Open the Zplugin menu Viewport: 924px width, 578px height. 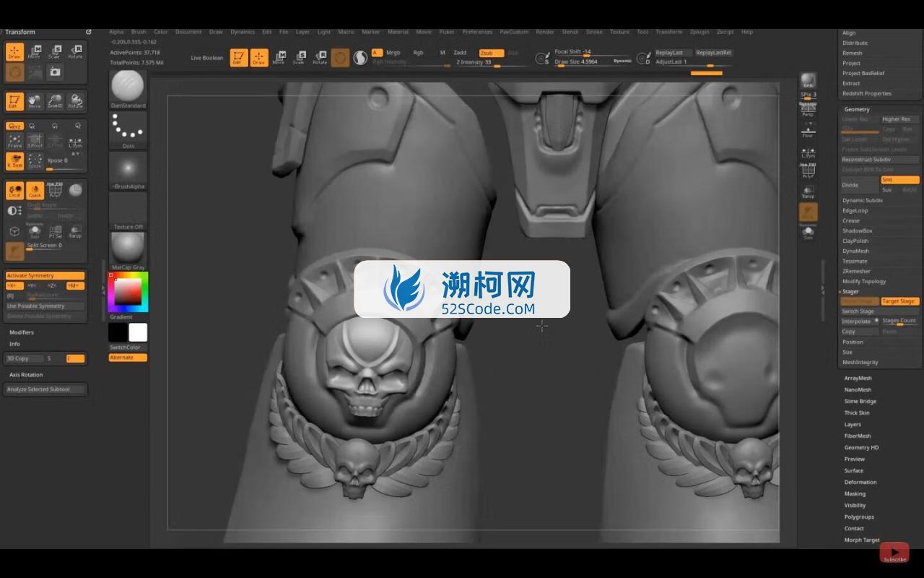tap(699, 32)
